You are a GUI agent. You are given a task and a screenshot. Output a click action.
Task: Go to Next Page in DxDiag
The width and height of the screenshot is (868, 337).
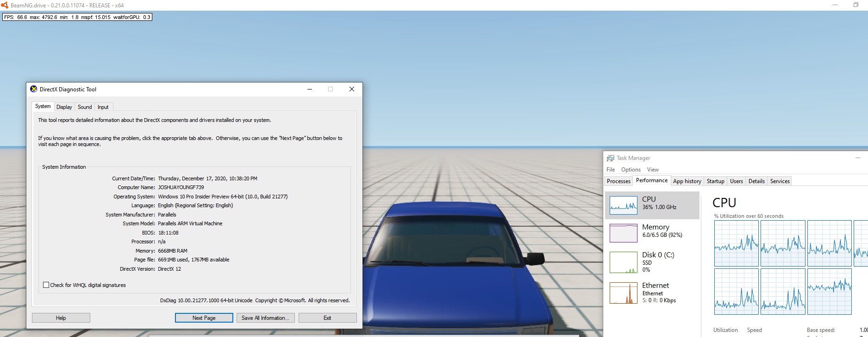(204, 318)
